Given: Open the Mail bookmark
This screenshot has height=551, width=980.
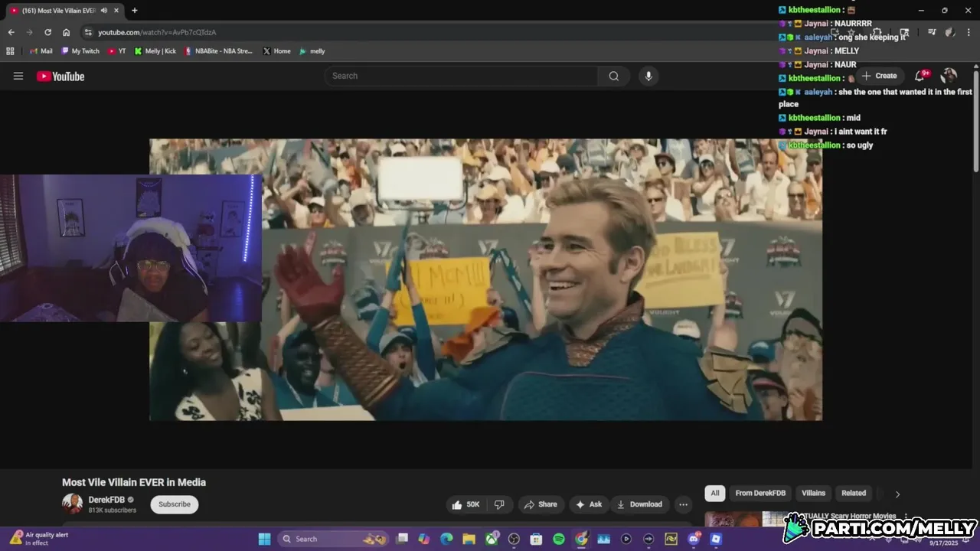Looking at the screenshot, I should click(41, 51).
